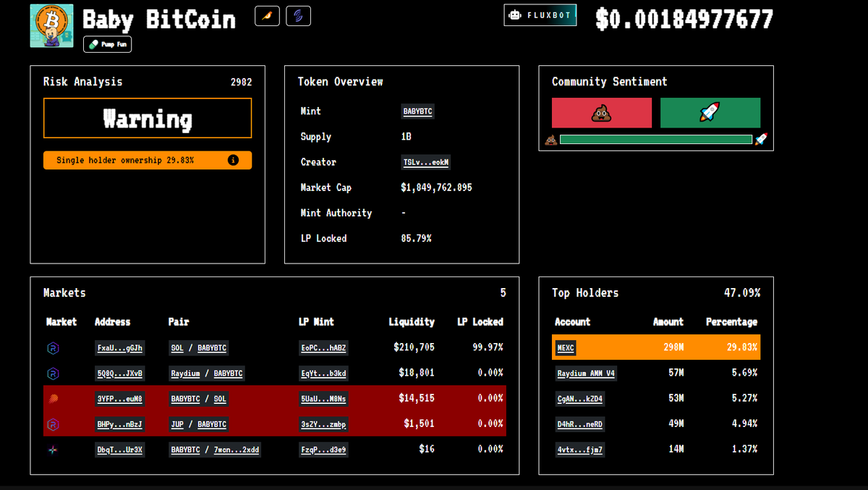868x490 pixels.
Task: Click the Baby BitCoin token logo
Action: click(x=51, y=26)
